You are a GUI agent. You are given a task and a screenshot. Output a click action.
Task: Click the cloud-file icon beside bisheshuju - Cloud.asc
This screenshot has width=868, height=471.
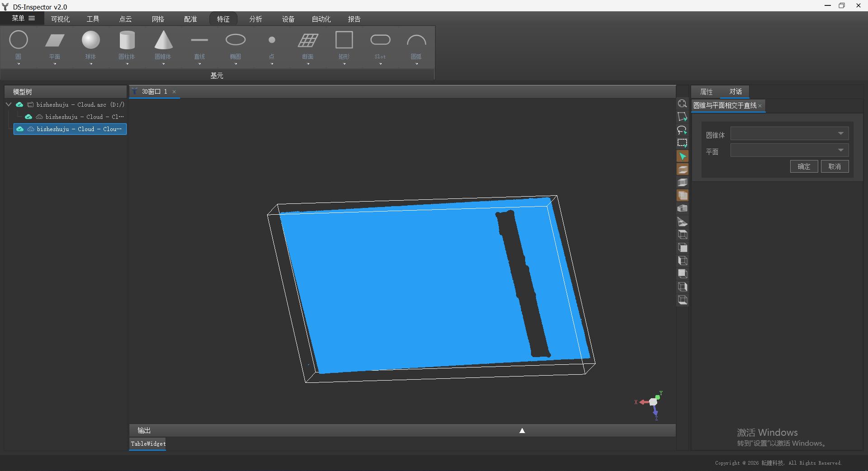(x=30, y=104)
